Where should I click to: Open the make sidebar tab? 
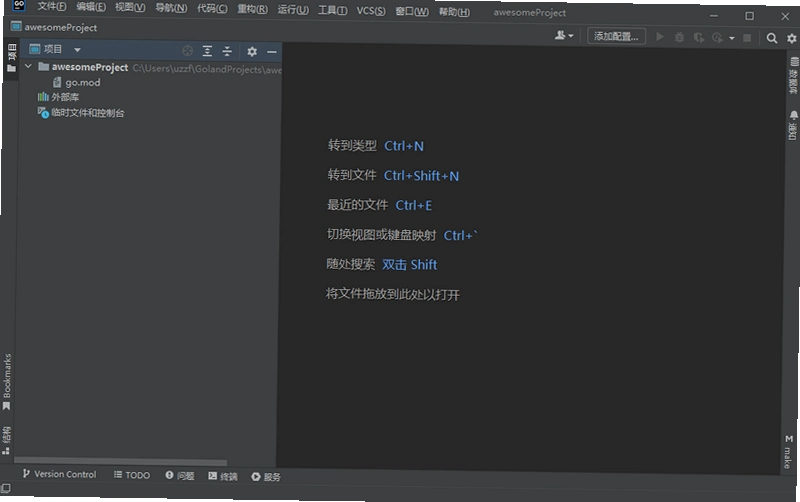(x=788, y=451)
